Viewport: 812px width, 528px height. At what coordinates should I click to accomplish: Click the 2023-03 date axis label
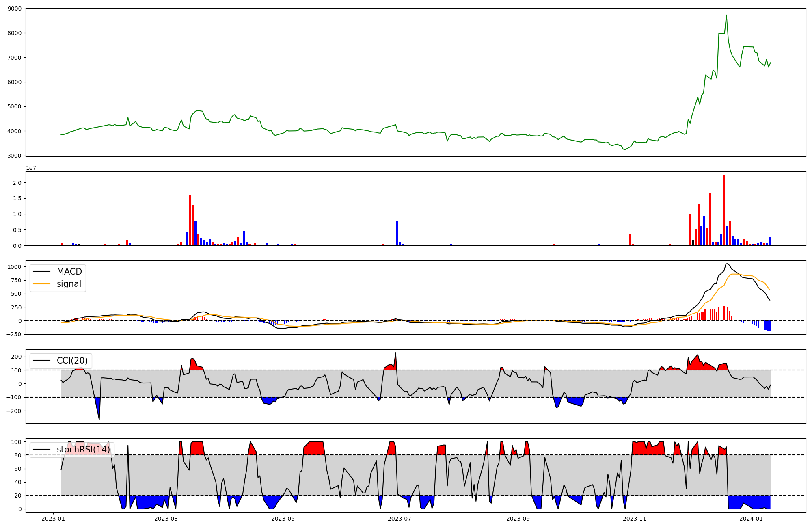click(166, 519)
